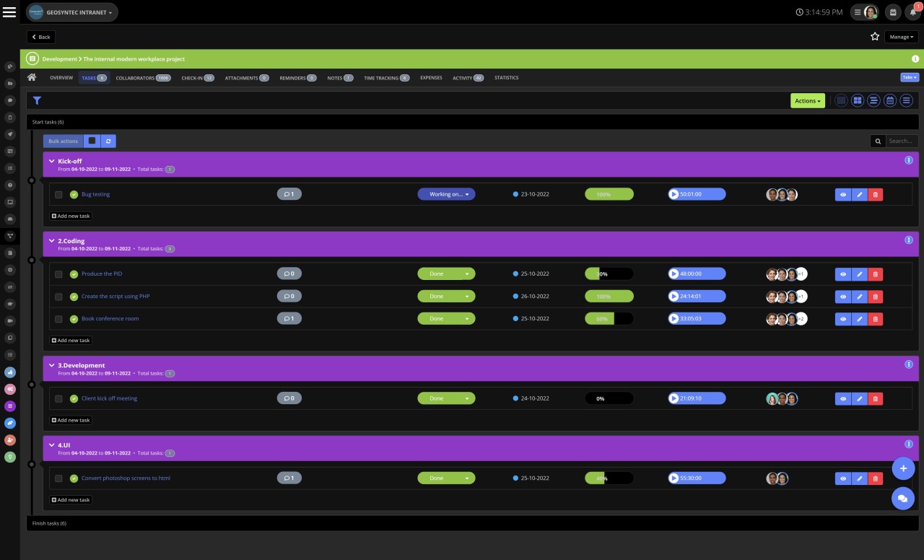The width and height of the screenshot is (924, 560).
Task: Click the refresh icon beside Bulk actions
Action: click(108, 141)
